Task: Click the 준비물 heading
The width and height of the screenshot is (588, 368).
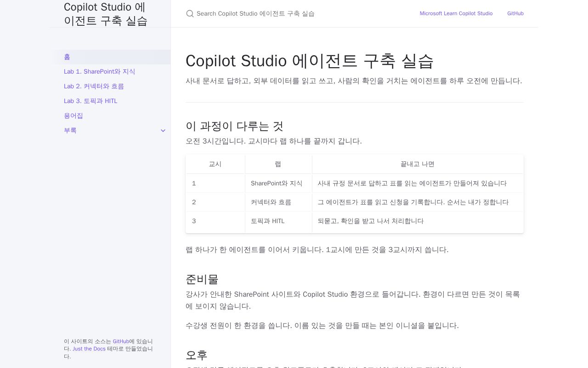Action: [202, 279]
